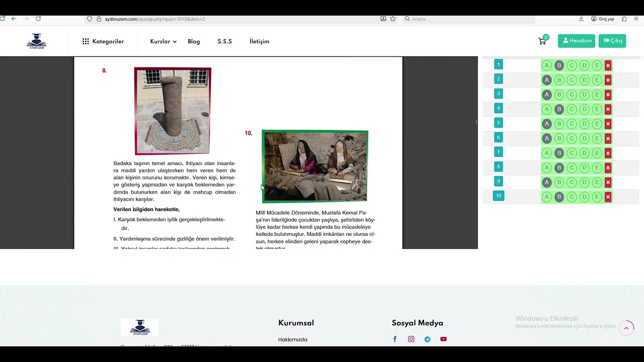The height and width of the screenshot is (362, 644).
Task: Click Giriş yap in browser toolbar
Action: coord(603,19)
